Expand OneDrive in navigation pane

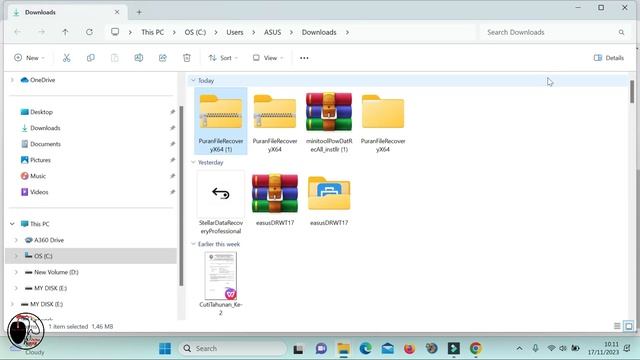tap(12, 80)
